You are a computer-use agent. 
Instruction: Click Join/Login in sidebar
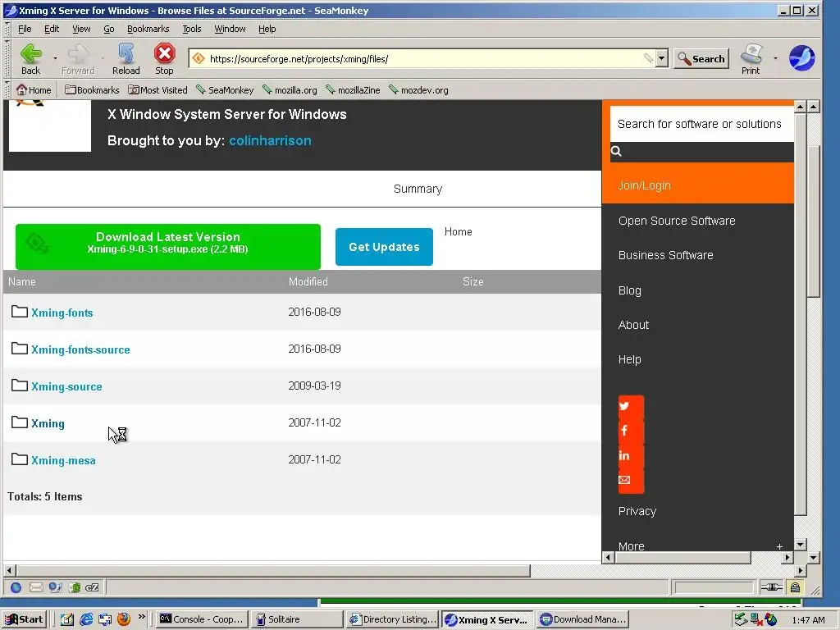point(645,185)
